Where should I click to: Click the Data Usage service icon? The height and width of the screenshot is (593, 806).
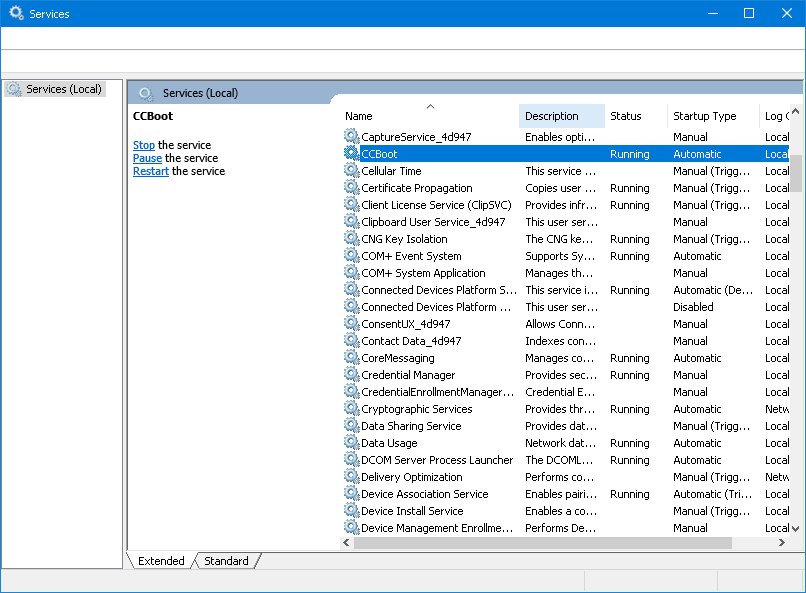349,443
